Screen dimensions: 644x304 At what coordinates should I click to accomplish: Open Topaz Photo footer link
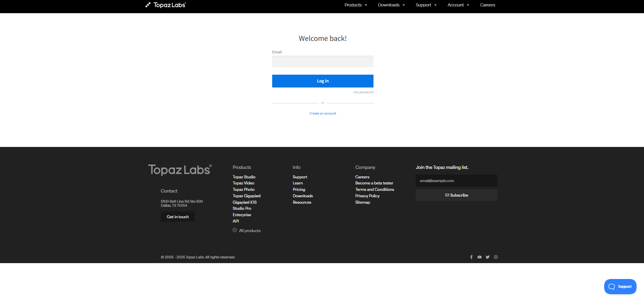(x=244, y=189)
